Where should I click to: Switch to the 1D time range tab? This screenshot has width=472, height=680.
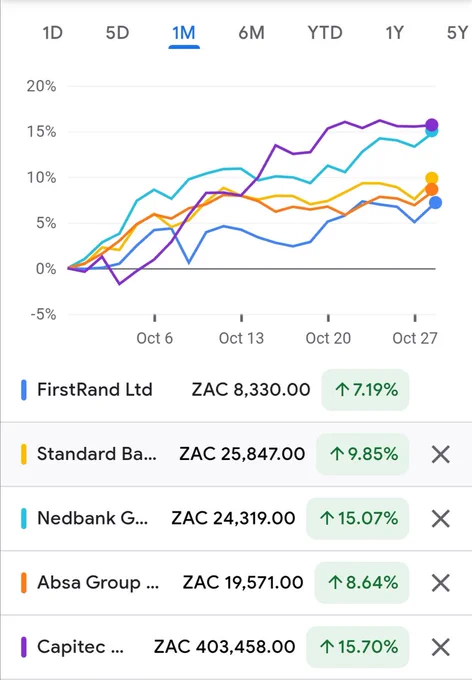tap(52, 33)
